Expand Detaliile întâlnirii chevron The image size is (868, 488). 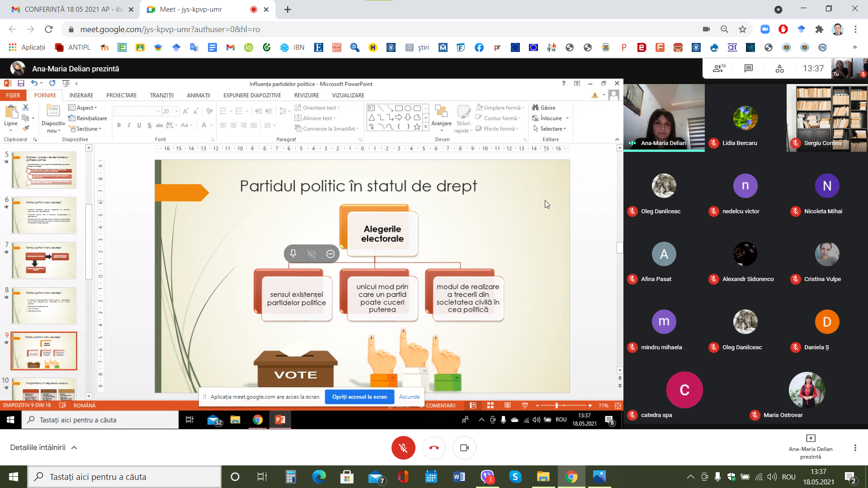pos(74,448)
